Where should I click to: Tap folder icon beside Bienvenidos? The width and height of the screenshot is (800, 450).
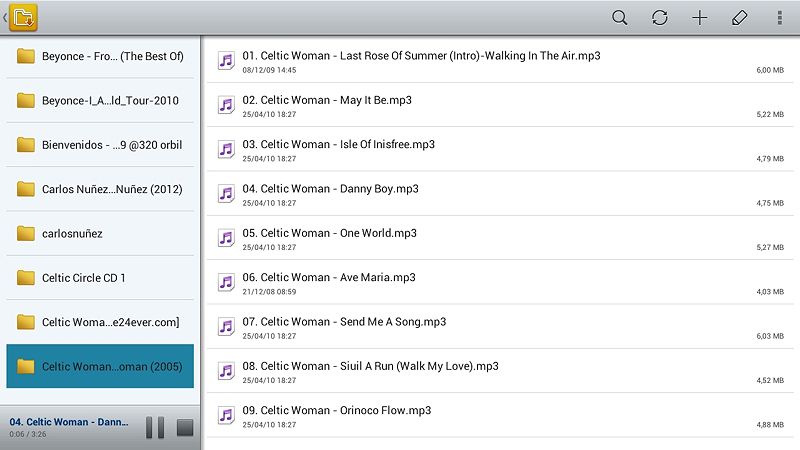click(x=26, y=144)
